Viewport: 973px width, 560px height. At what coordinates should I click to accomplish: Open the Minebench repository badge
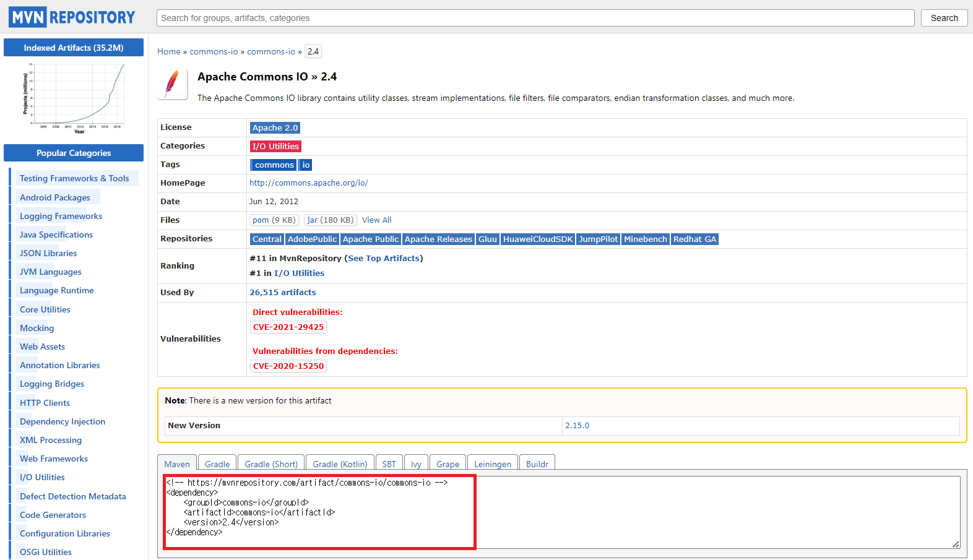pyautogui.click(x=646, y=239)
